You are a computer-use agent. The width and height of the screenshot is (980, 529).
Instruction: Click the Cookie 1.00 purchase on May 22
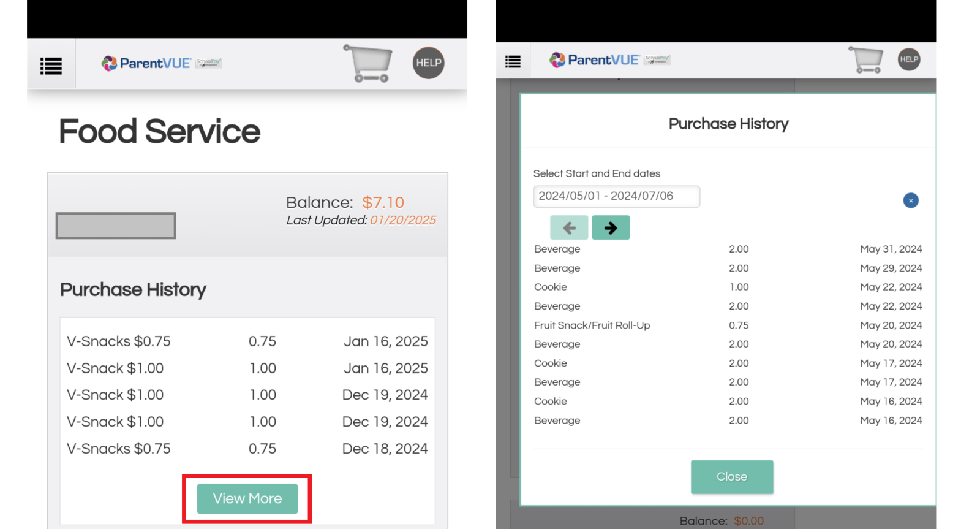[x=728, y=287]
